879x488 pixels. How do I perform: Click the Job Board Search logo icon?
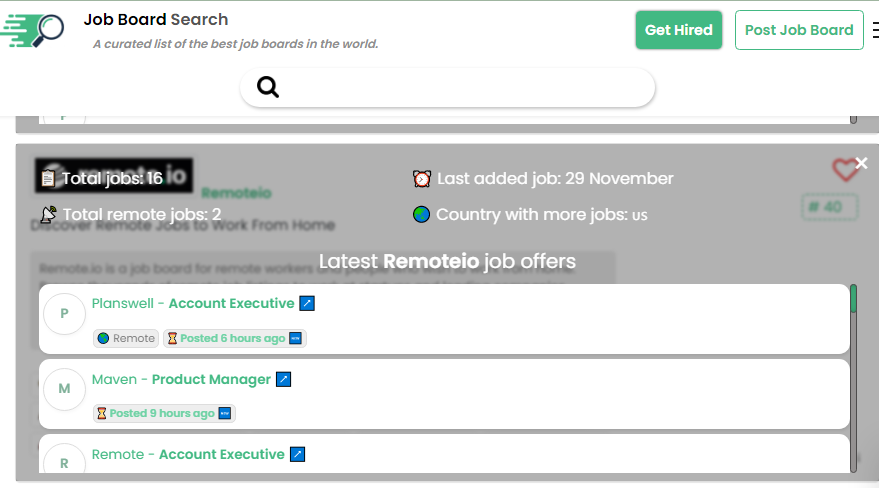[33, 30]
